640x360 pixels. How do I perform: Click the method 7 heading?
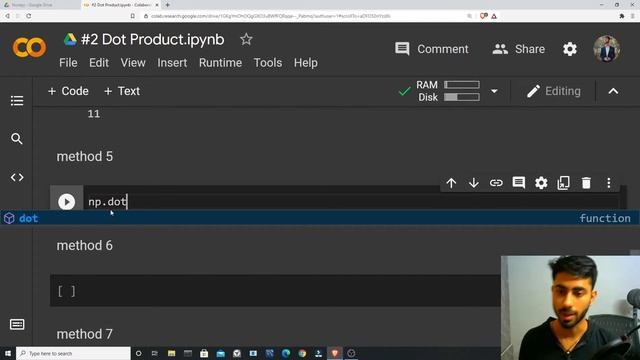click(x=84, y=334)
